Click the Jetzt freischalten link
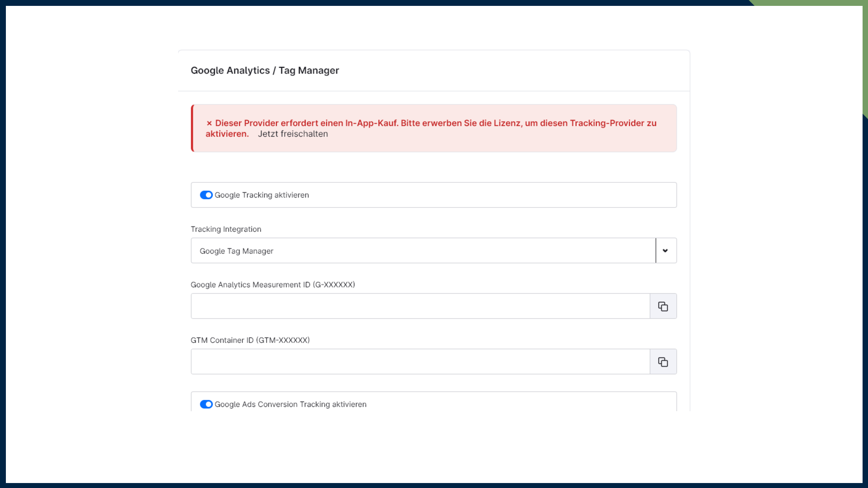Screen dimensions: 868x488 pyautogui.click(x=293, y=134)
